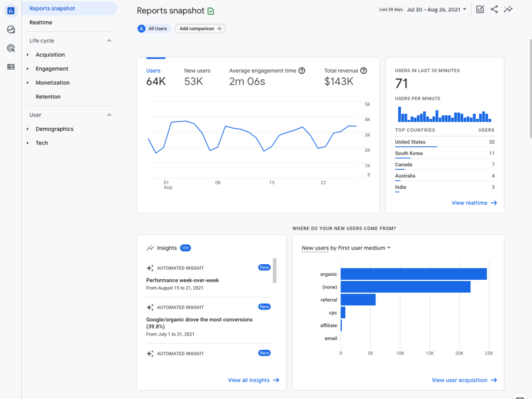The width and height of the screenshot is (532, 399).
Task: Click the help icon beside Average engagement time
Action: coord(302,70)
